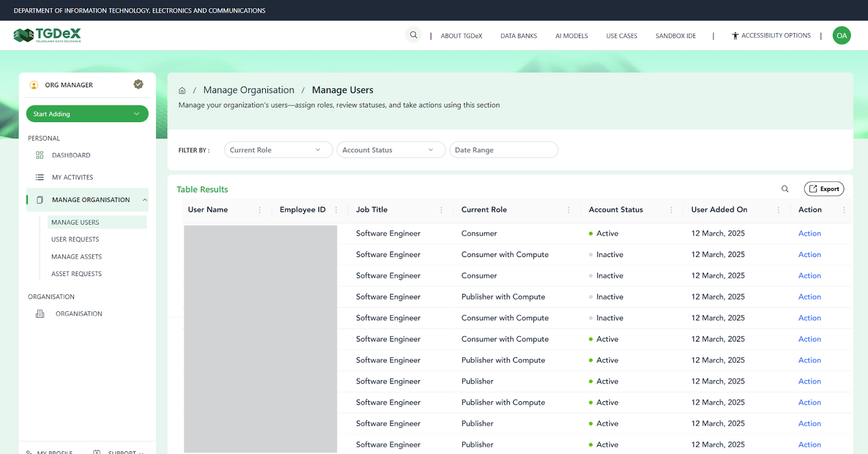Collapse the Manage Organisation sidebar section
This screenshot has height=454, width=868.
click(145, 200)
